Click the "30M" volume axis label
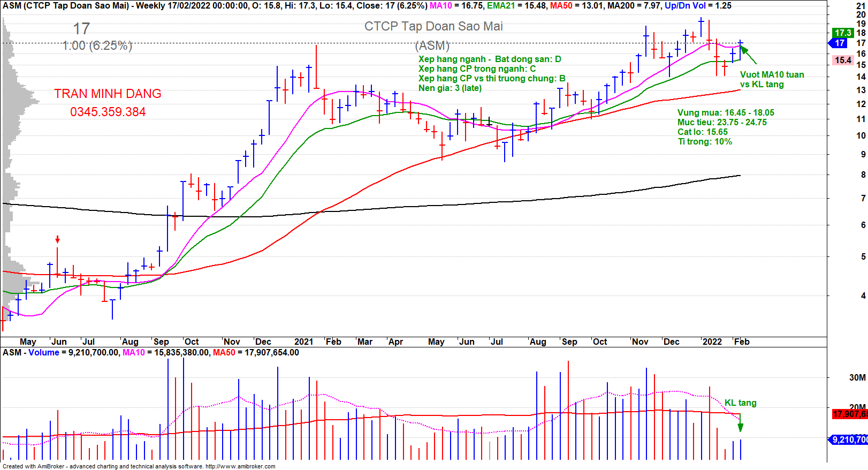Image resolution: width=868 pixels, height=470 pixels. (857, 377)
